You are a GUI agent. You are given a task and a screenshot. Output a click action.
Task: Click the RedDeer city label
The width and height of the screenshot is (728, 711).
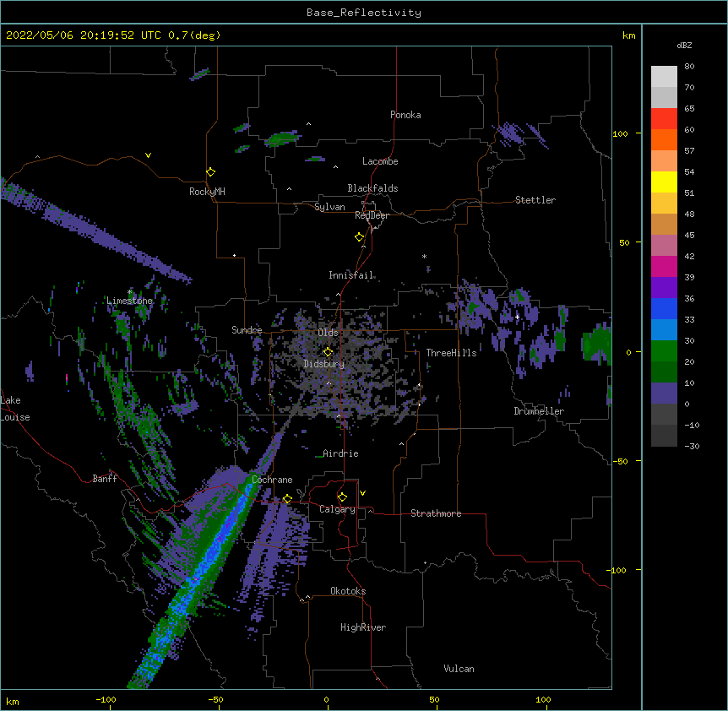pos(372,215)
